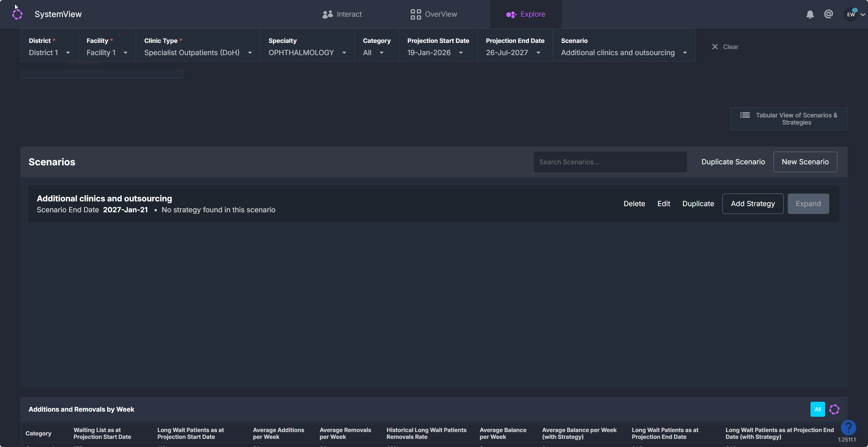Viewport: 868px width, 447px height.
Task: Click the @ mentions icon
Action: pyautogui.click(x=829, y=14)
